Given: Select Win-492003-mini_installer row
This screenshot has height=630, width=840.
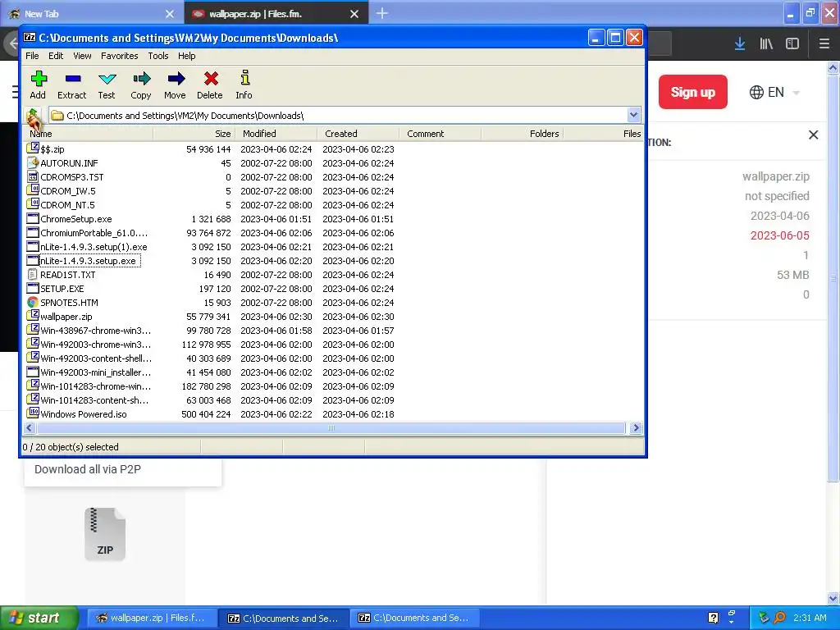Looking at the screenshot, I should click(333, 372).
